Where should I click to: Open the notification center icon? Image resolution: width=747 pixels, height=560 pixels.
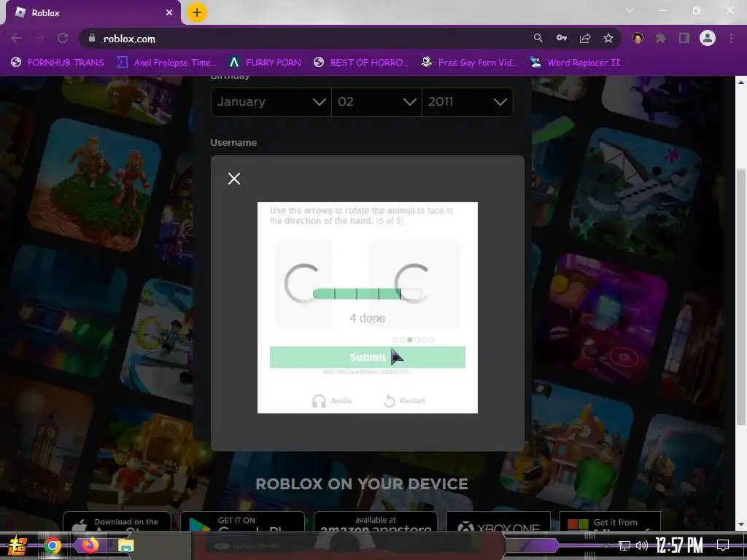tap(723, 545)
